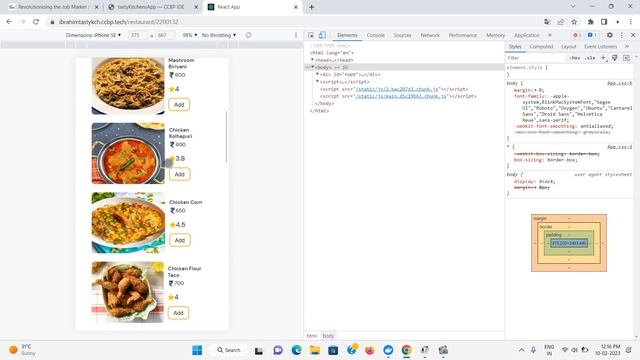Switch to the Memory tab
Screen dimensions: 640x360
point(496,35)
